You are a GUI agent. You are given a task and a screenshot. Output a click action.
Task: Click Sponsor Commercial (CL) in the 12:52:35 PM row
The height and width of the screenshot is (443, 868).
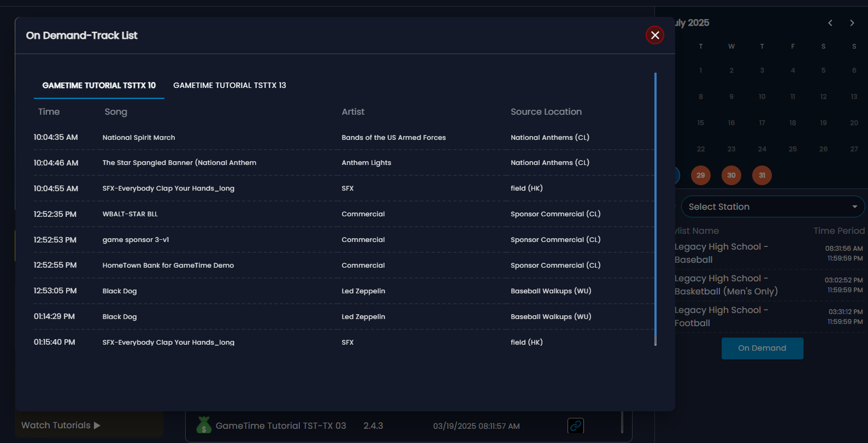coord(556,214)
